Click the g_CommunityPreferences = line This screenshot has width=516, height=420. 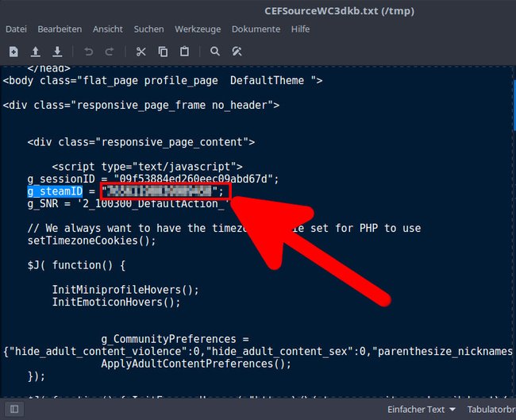(x=175, y=339)
